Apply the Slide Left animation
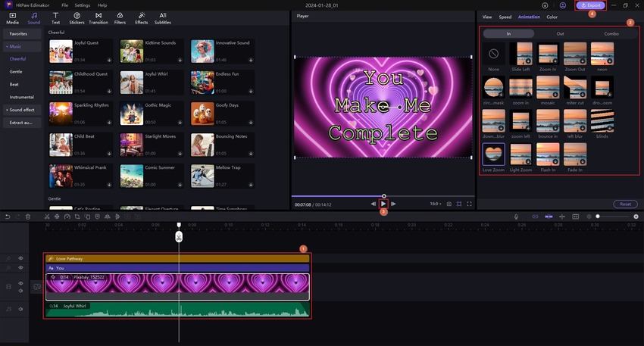The image size is (644, 346). [521, 53]
